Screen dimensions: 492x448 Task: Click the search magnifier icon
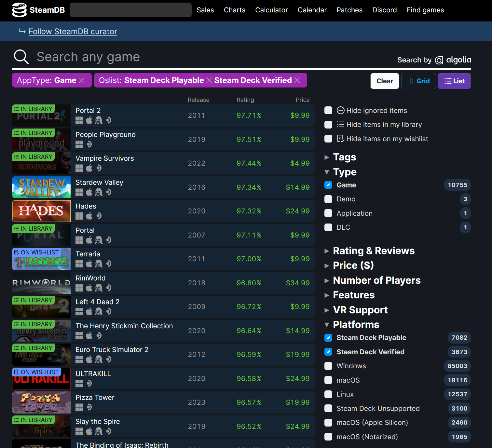coord(21,57)
